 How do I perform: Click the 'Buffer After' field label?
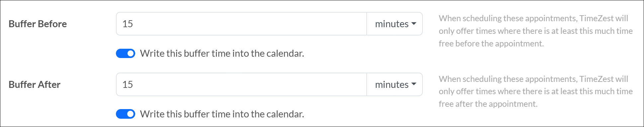tap(35, 85)
